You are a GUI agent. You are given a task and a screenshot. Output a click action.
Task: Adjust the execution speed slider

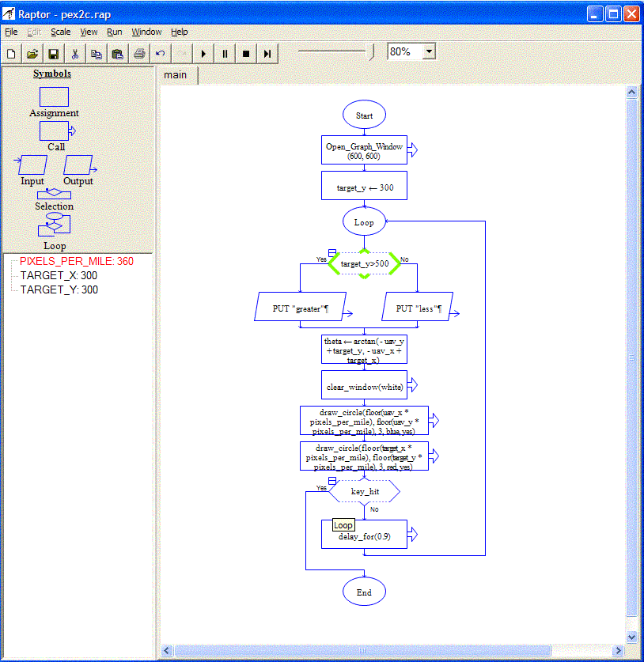(x=372, y=52)
